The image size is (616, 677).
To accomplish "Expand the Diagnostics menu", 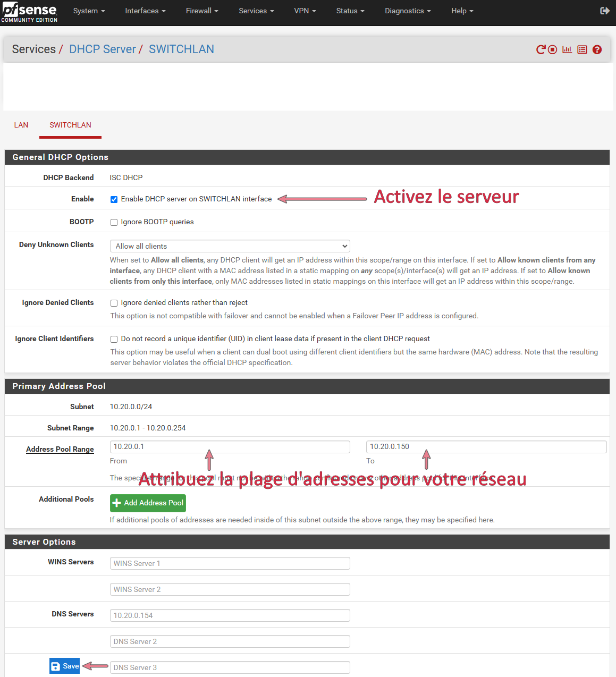I will pos(407,11).
